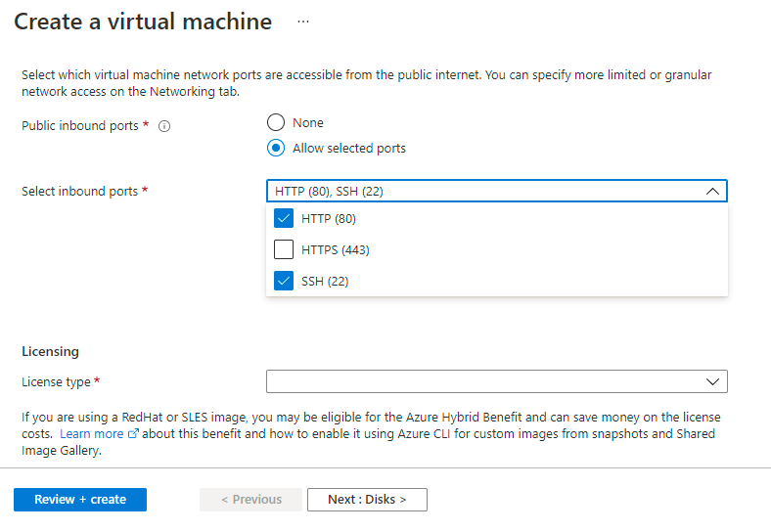Click the SSH (22) option label
The height and width of the screenshot is (532, 771).
pos(325,281)
